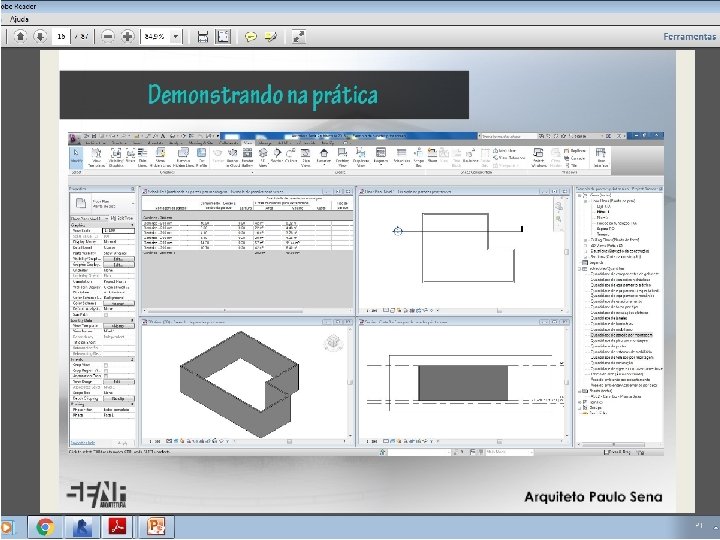
Task: Zoom out with the minus button
Action: [x=107, y=36]
